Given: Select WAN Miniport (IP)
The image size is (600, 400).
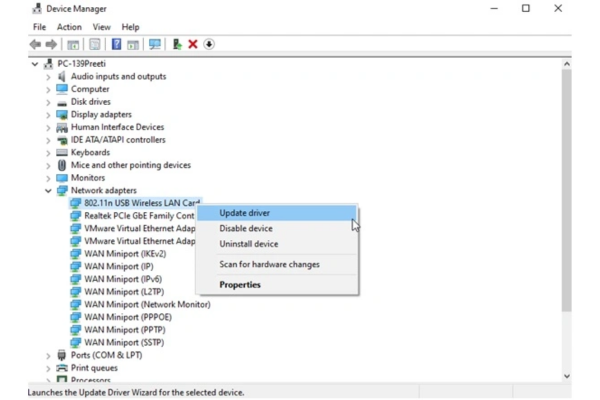Looking at the screenshot, I should (x=119, y=266).
